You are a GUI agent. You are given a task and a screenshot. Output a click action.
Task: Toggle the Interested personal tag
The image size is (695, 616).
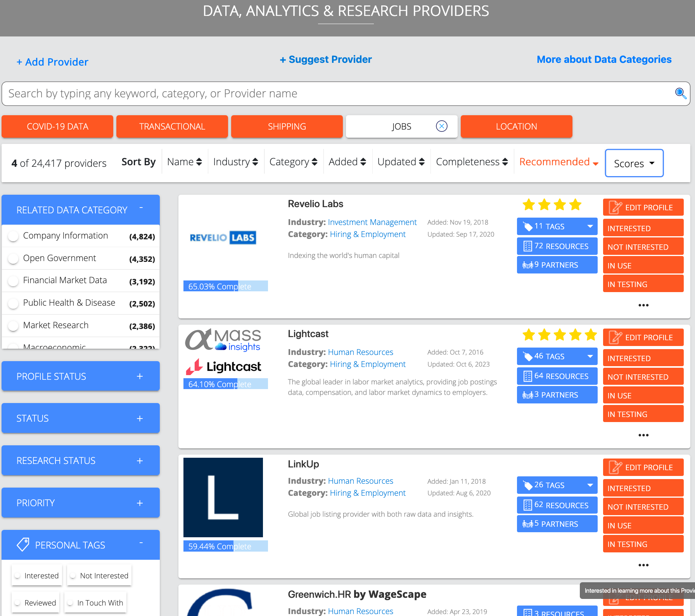click(37, 576)
